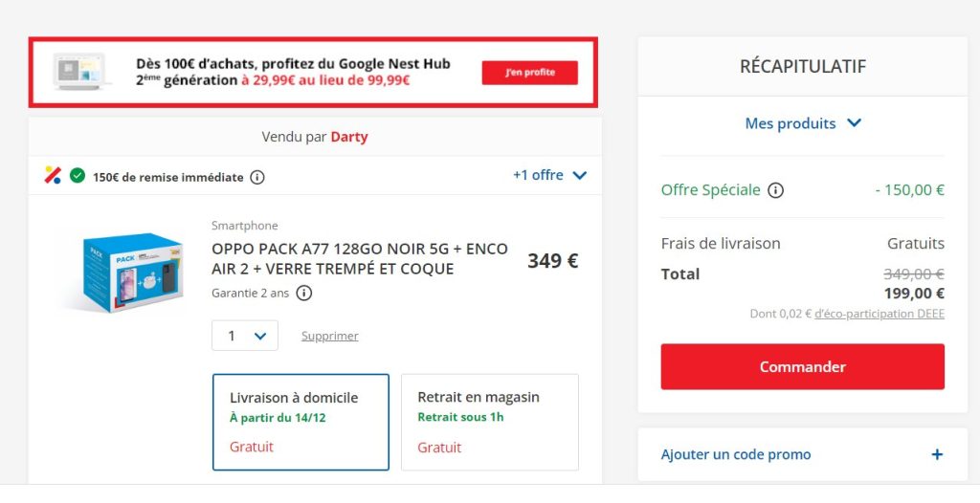Open d'éco-participation DEEE link

[x=879, y=314]
